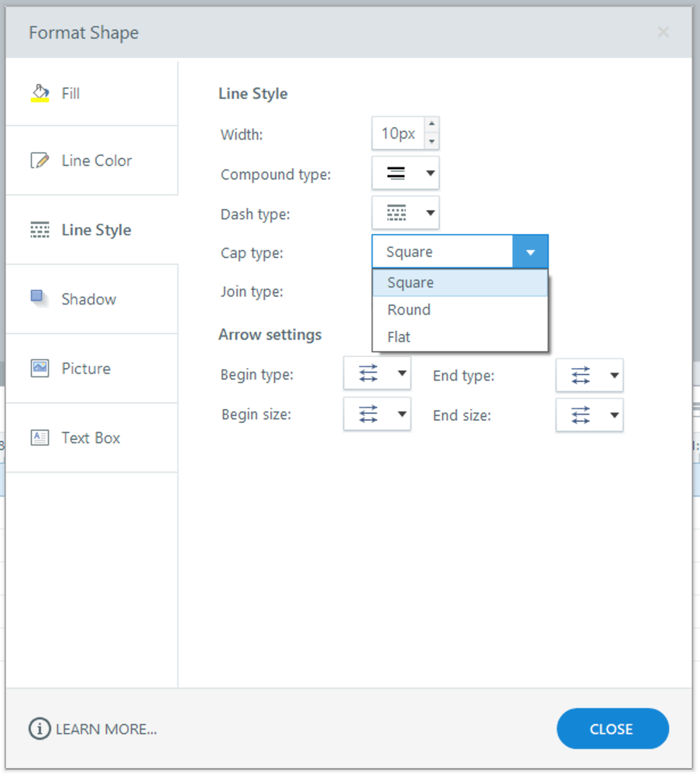Screen dimensions: 700x774
Task: Open the End size arrow dropdown
Action: (589, 415)
